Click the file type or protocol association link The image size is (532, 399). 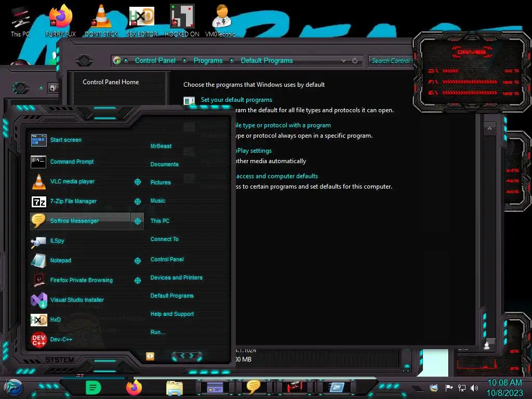283,125
